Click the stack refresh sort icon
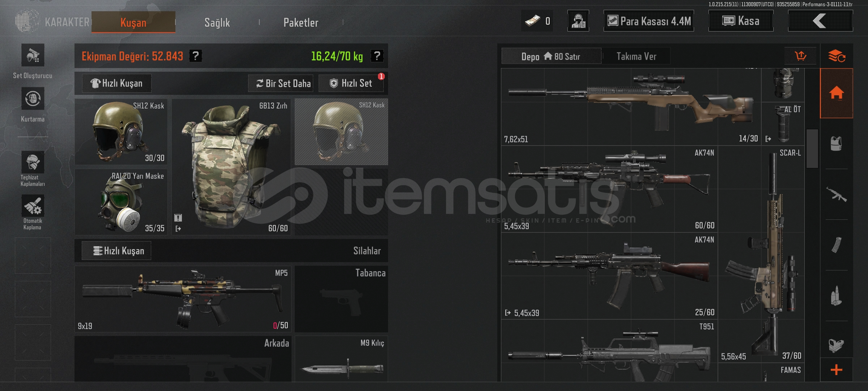868x391 pixels. coord(837,56)
